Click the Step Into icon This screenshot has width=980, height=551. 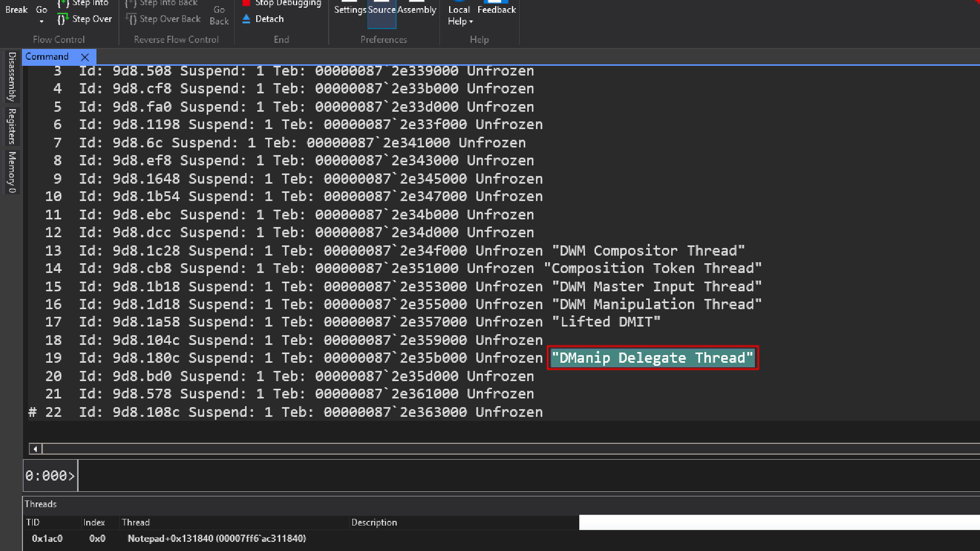coord(62,3)
